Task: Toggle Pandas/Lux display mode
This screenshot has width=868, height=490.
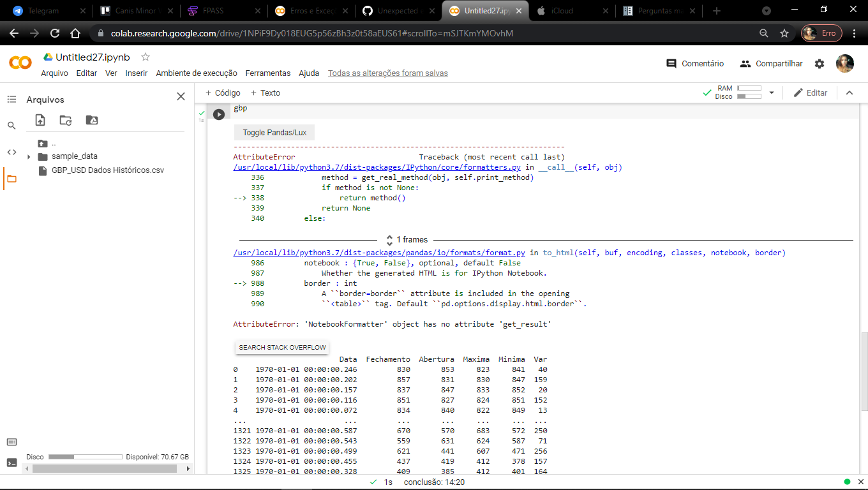Action: 273,132
